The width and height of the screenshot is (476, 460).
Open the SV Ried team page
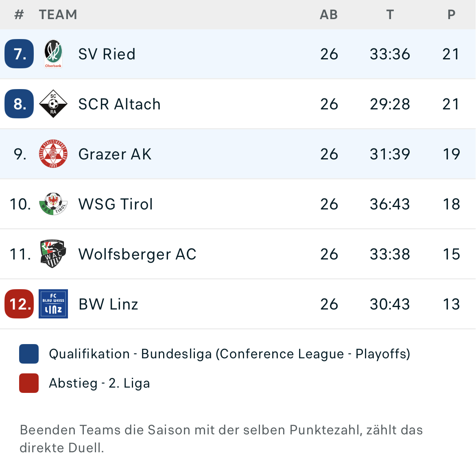click(x=107, y=54)
